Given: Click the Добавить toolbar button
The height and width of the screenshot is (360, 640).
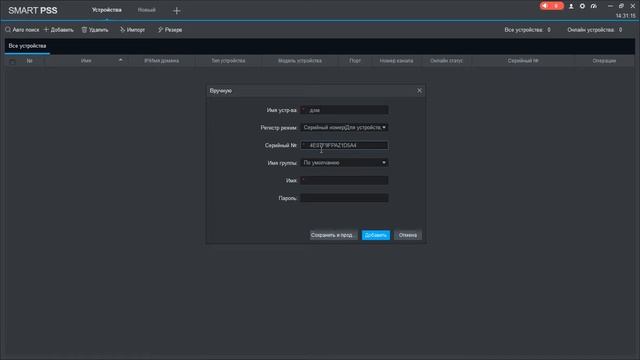Looking at the screenshot, I should pos(59,30).
